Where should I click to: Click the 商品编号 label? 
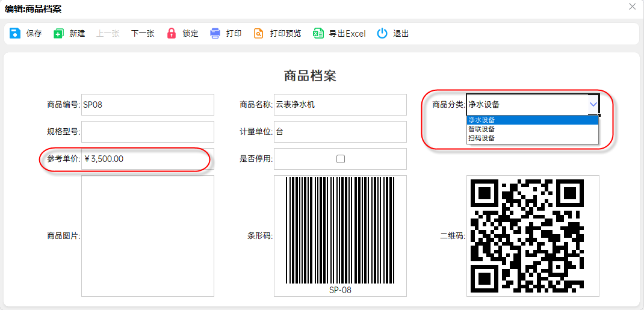(x=64, y=105)
